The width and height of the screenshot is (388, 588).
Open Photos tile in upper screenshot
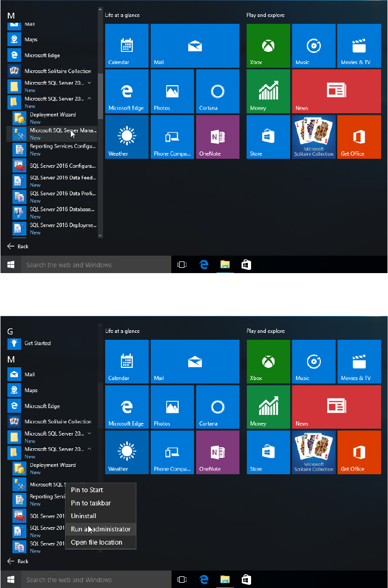click(x=172, y=91)
